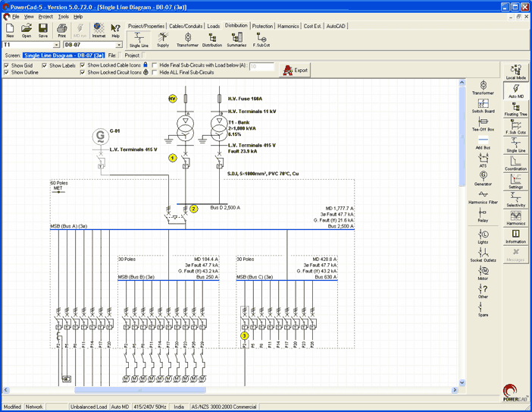Open the Project menu

45,17
